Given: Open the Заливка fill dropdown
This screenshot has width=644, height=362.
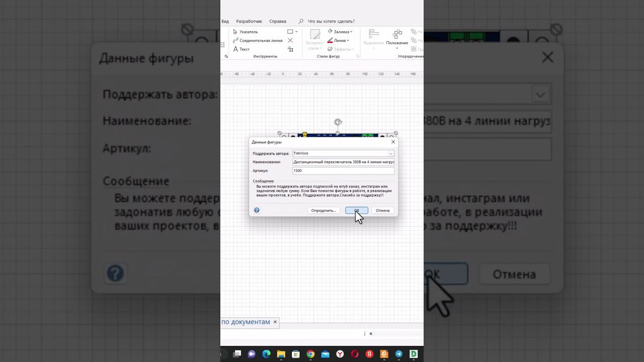Looking at the screenshot, I should click(x=340, y=32).
